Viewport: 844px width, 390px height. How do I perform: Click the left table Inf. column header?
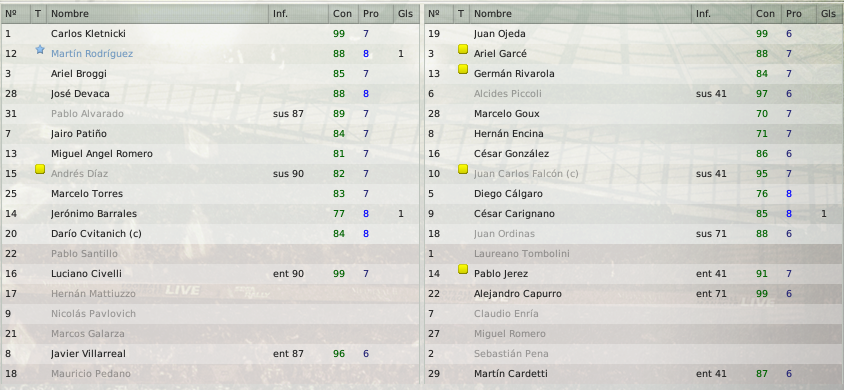tap(298, 14)
